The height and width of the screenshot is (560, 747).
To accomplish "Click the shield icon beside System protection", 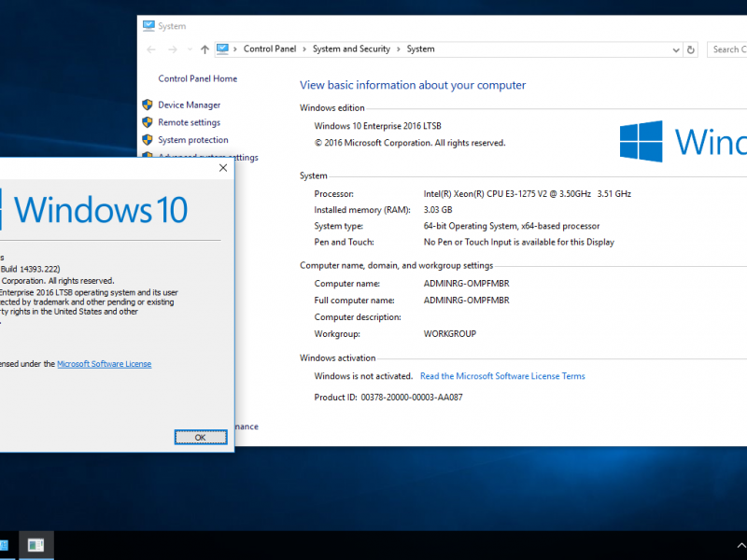I will 148,139.
